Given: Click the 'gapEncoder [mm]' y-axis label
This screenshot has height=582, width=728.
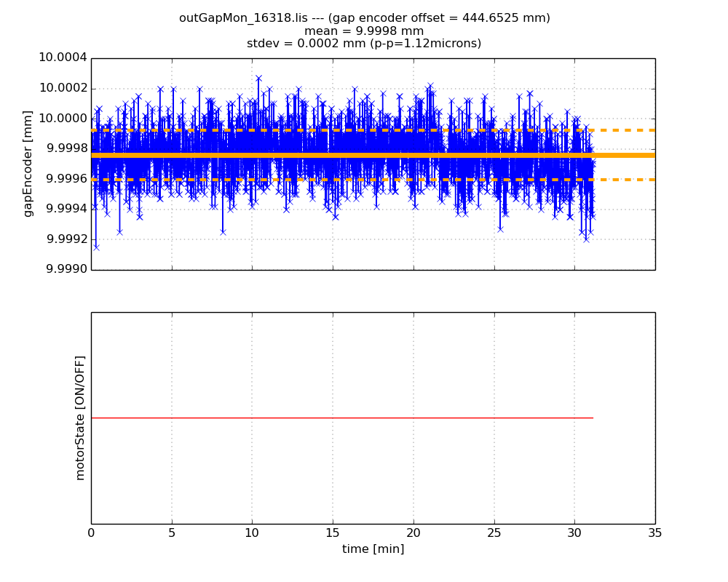Looking at the screenshot, I should [28, 164].
